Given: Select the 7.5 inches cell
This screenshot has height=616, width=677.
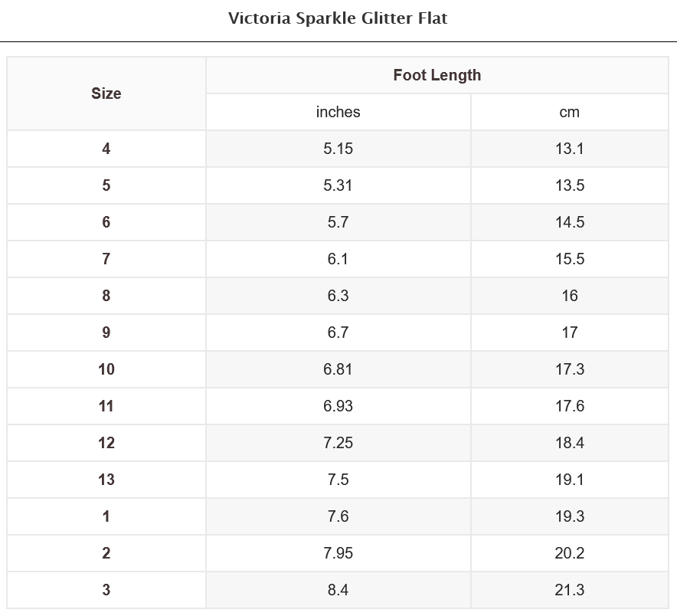Looking at the screenshot, I should [x=338, y=480].
